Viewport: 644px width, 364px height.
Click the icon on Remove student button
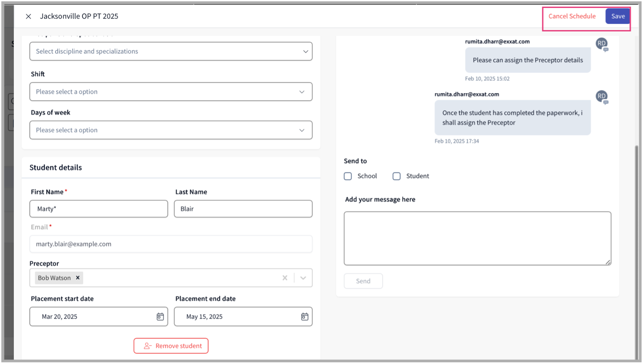pos(148,346)
